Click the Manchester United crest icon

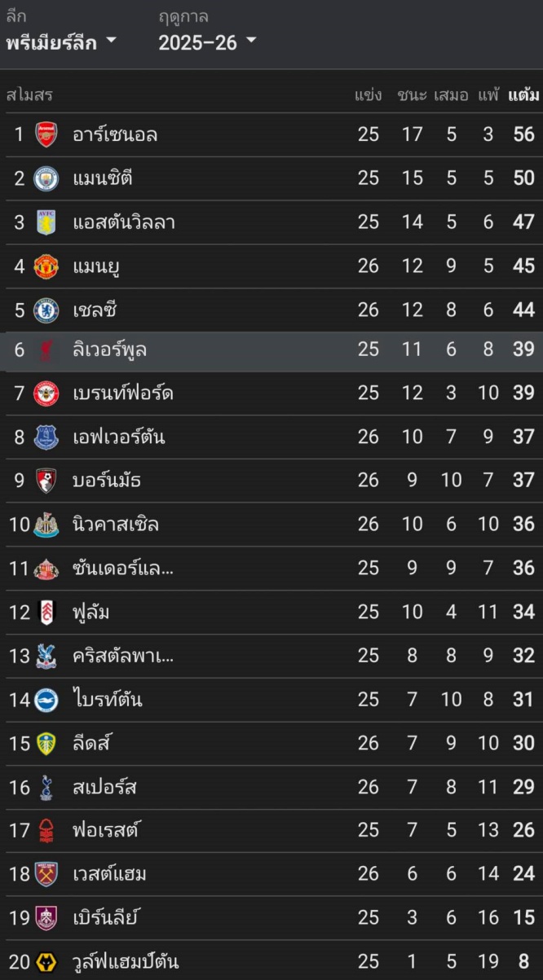[46, 266]
